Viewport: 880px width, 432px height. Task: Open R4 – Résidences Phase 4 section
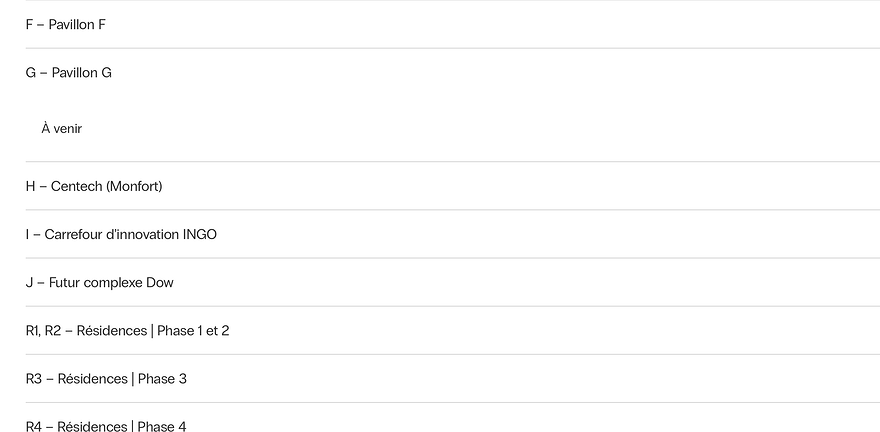click(x=106, y=426)
